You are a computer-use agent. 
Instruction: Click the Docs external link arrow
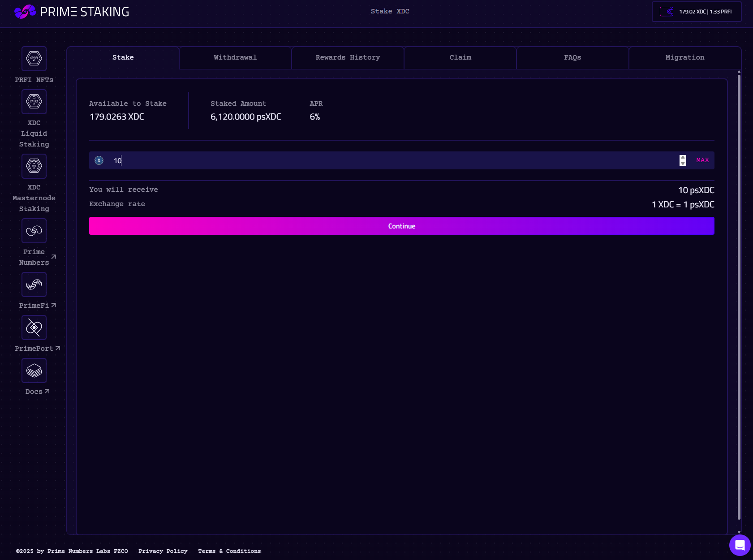click(47, 391)
